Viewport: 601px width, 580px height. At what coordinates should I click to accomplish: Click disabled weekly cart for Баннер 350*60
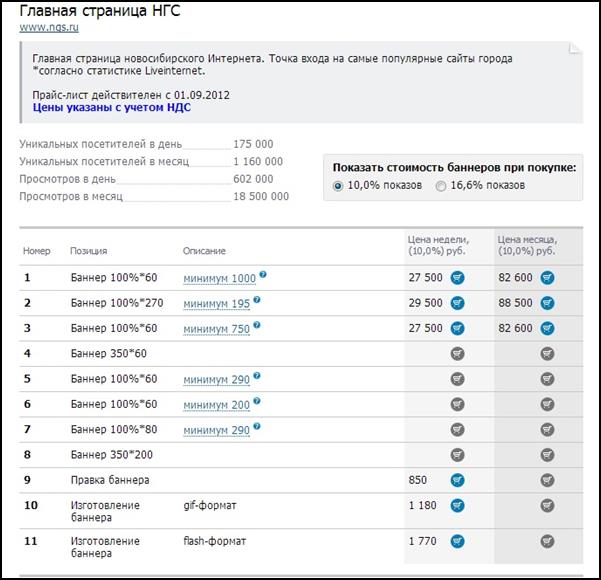(x=457, y=353)
